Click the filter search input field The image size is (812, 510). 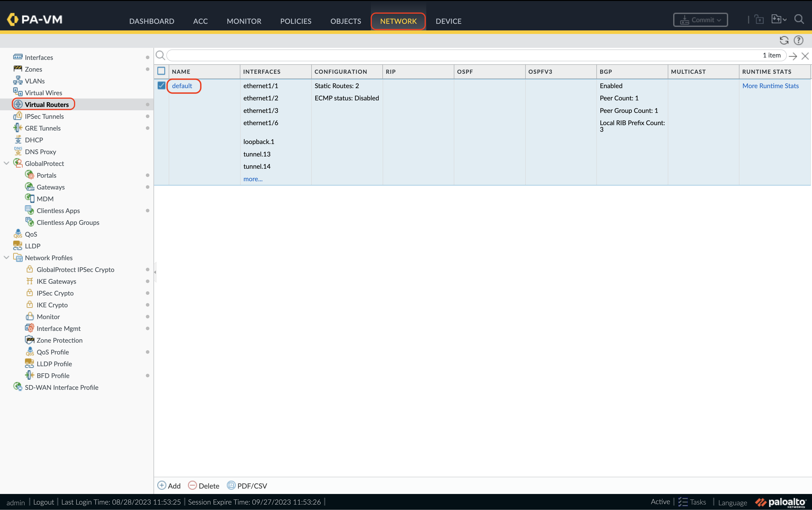[x=462, y=55]
